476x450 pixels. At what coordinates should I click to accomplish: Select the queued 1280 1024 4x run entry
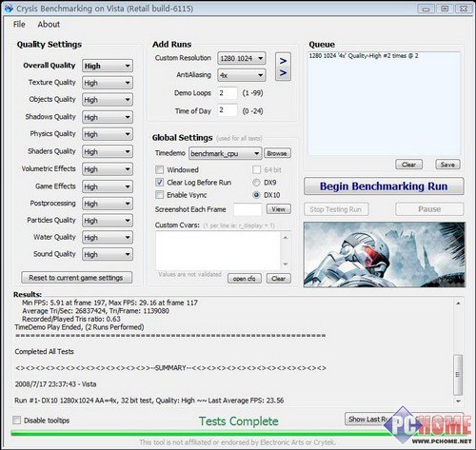(x=364, y=56)
